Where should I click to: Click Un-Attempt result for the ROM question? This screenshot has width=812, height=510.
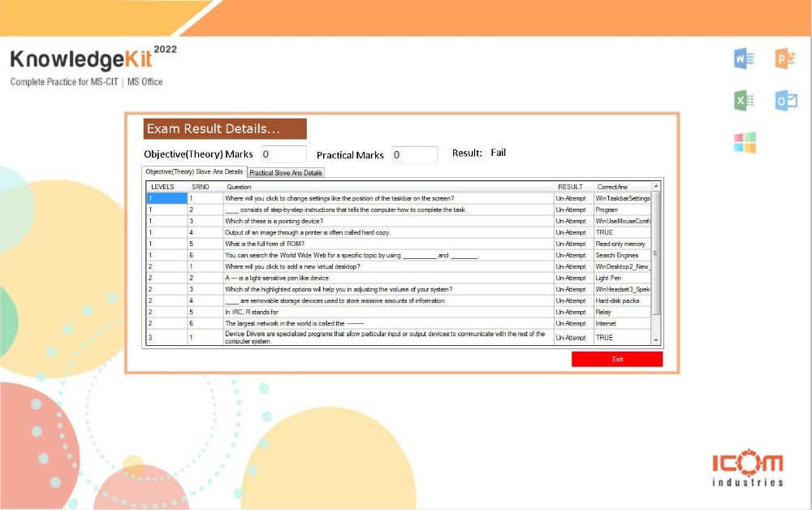(574, 244)
